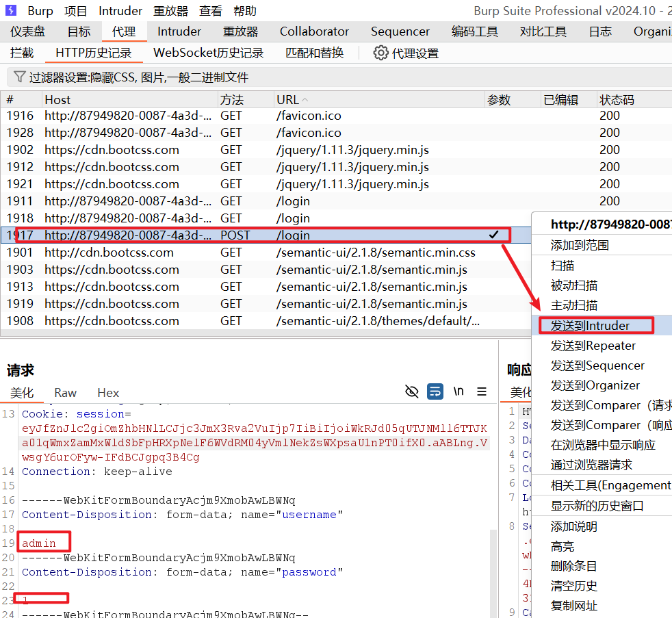Viewport: 672px width, 618px height.
Task: Choose 删除条目 in context menu
Action: click(x=602, y=566)
